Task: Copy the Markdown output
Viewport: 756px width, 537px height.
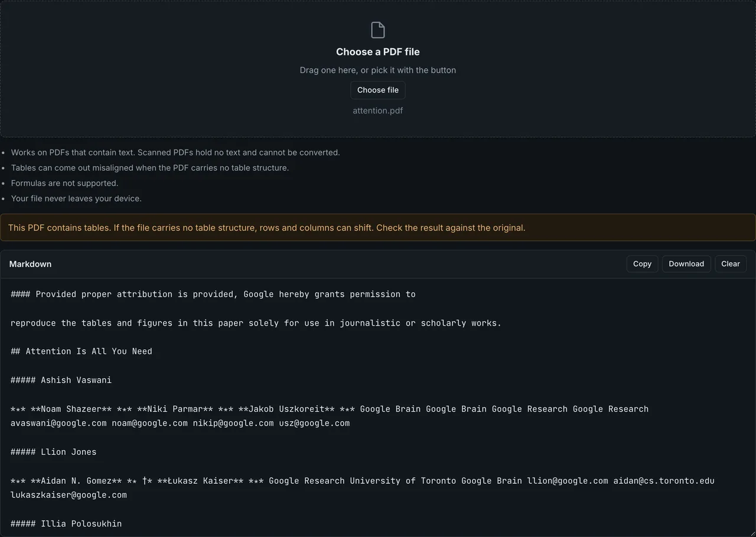Action: 642,264
